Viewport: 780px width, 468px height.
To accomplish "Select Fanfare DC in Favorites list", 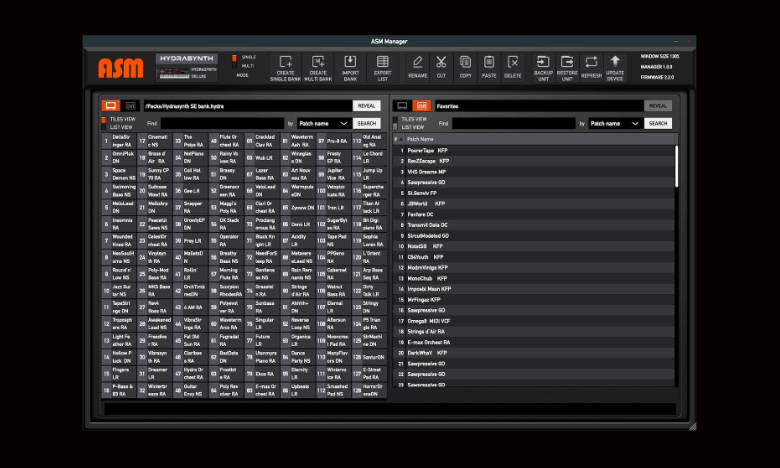I will 534,214.
